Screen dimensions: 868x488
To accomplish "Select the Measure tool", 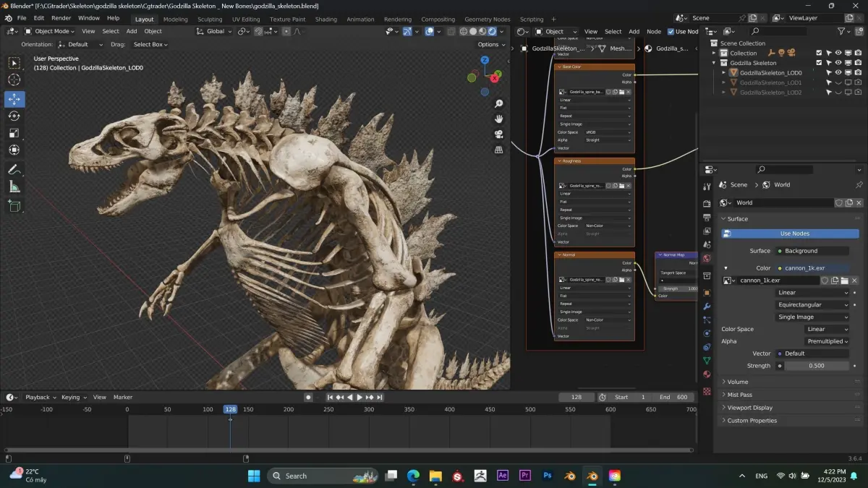I will tap(14, 187).
